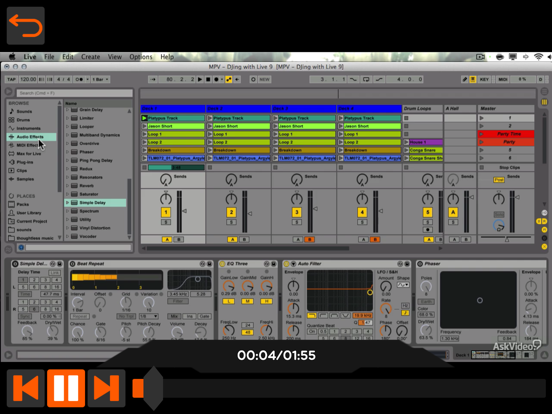Image resolution: width=552 pixels, height=414 pixels.
Task: Skip to the next video
Action: 107,388
